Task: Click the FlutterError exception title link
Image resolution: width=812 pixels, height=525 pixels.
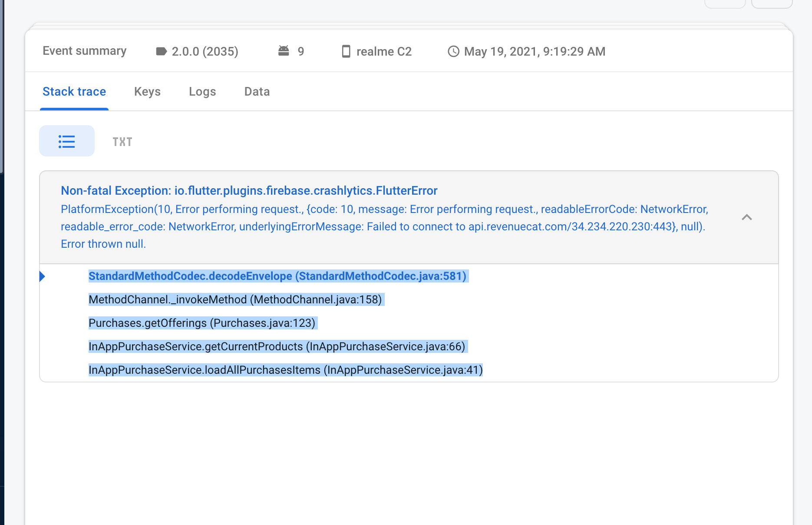Action: 249,190
